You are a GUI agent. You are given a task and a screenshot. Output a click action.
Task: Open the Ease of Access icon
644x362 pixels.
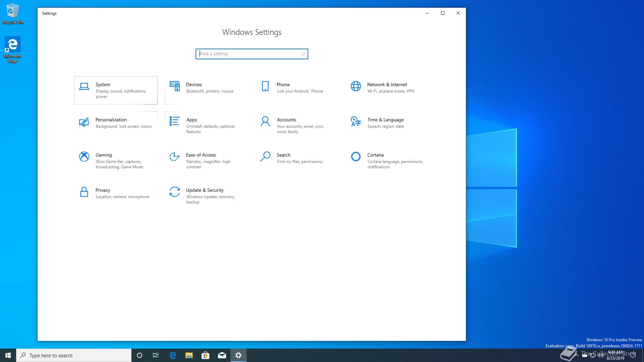(x=174, y=157)
